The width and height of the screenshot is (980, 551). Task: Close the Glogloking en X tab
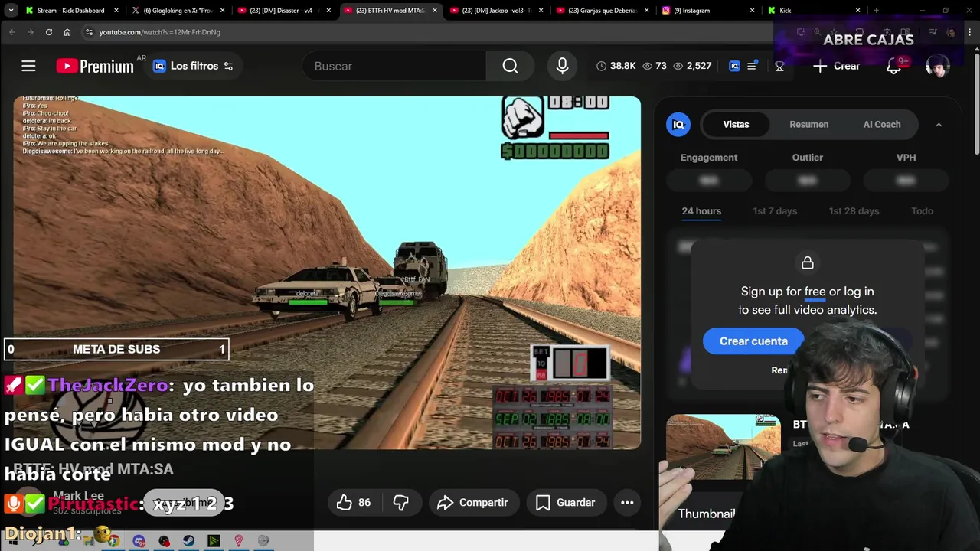(223, 11)
